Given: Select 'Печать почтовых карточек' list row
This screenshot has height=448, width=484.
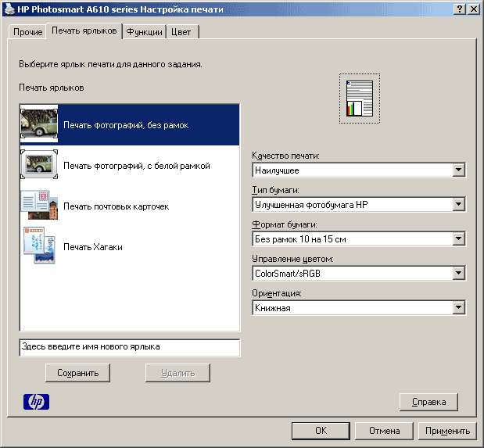Looking at the screenshot, I should pyautogui.click(x=130, y=206).
